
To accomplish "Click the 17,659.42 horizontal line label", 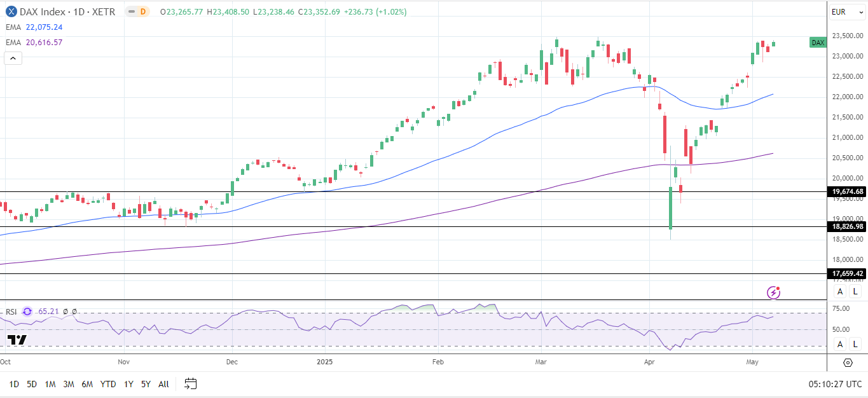I will point(848,274).
